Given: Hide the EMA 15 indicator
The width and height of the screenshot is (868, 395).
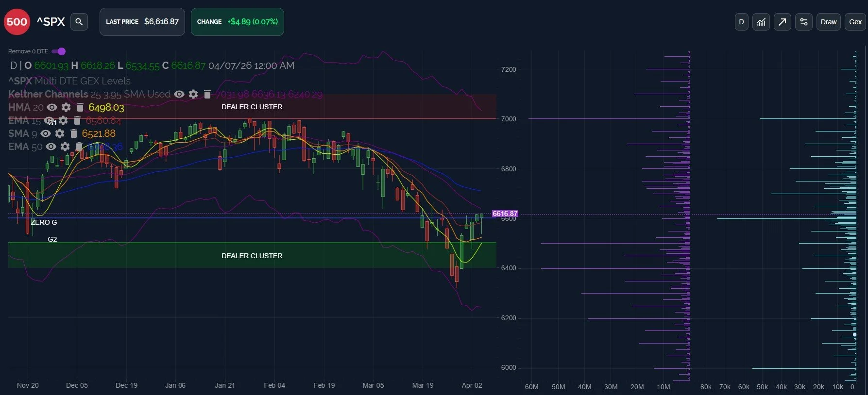Looking at the screenshot, I should pyautogui.click(x=49, y=120).
